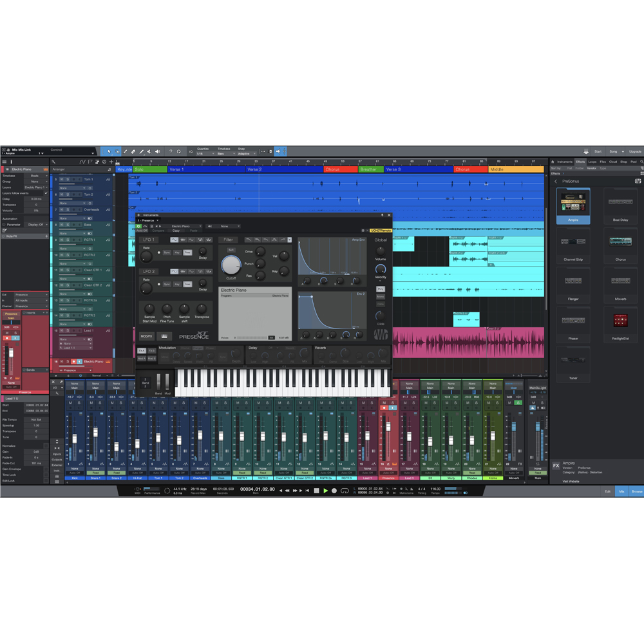The height and width of the screenshot is (644, 644).
Task: Mute the Overheads track
Action: pos(62,209)
